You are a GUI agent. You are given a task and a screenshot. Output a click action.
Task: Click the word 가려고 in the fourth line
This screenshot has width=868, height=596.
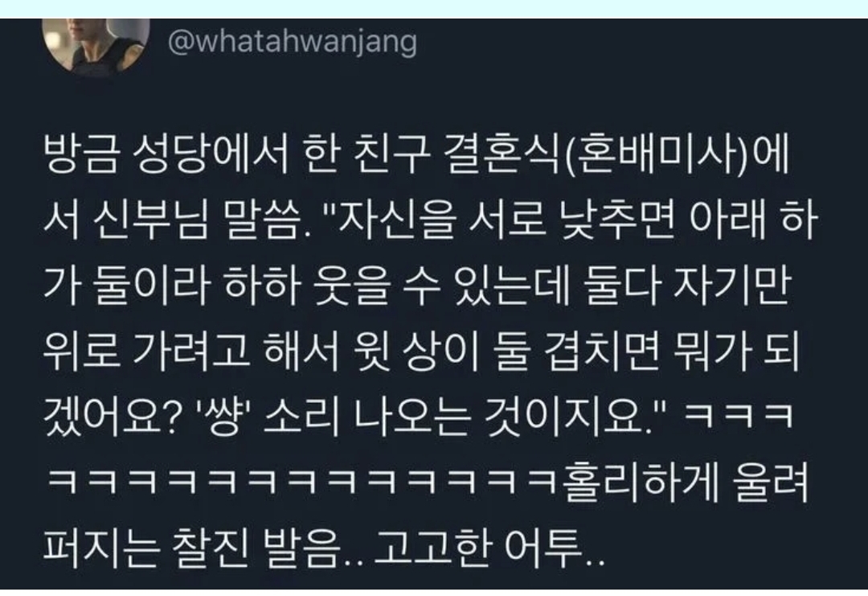tap(191, 353)
